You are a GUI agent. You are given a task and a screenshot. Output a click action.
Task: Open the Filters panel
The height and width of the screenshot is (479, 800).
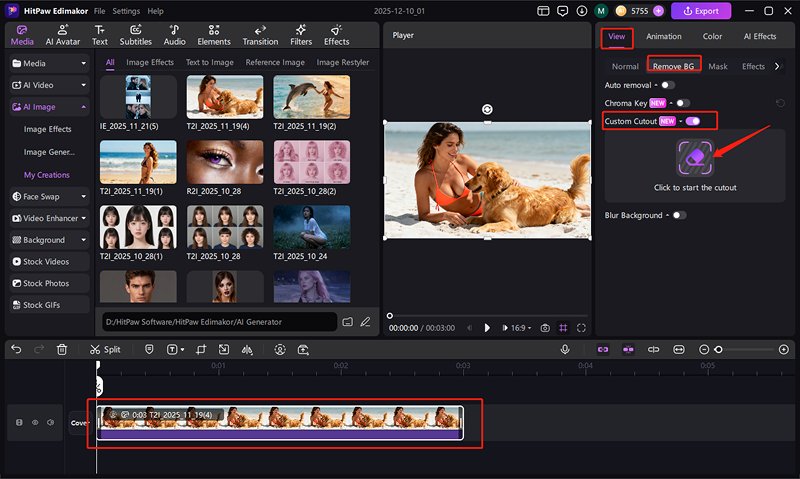coord(301,35)
